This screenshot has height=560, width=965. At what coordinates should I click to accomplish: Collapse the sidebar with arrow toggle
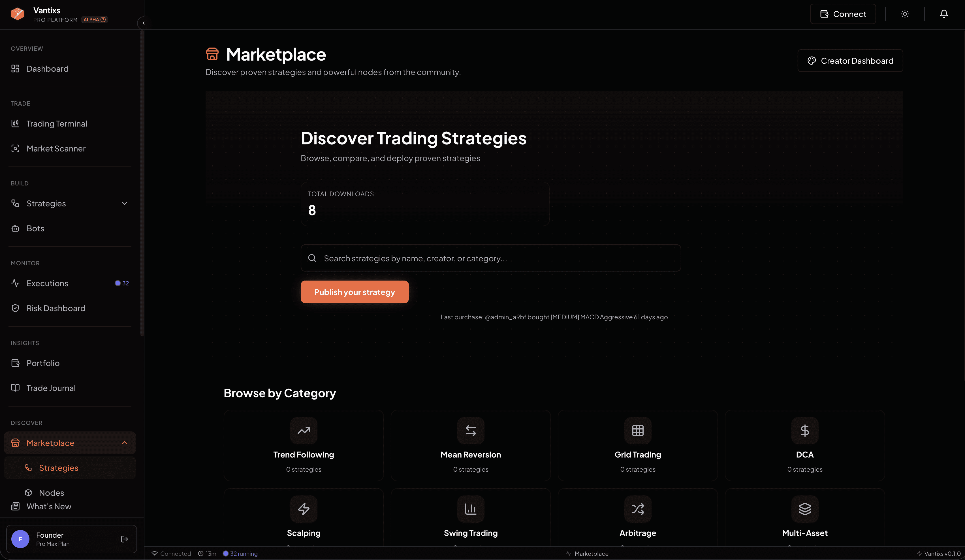click(x=143, y=23)
